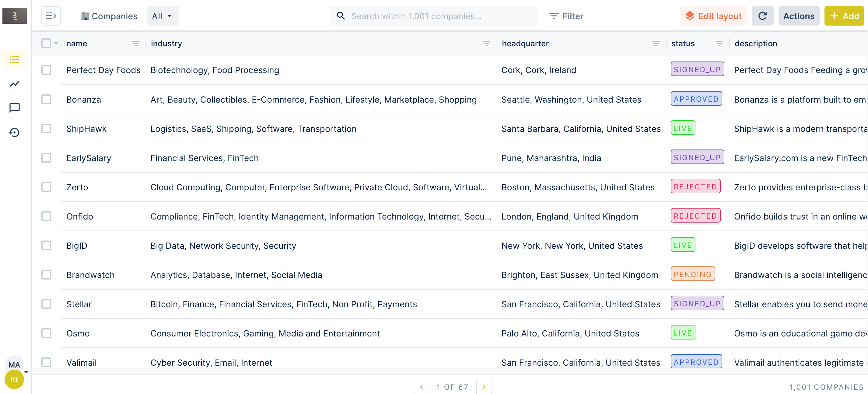868x394 pixels.
Task: Expand the select-all dropdown arrow
Action: (x=56, y=44)
